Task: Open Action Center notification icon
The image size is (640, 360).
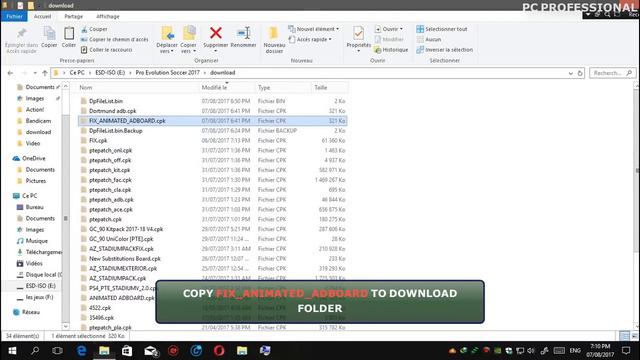Action: (x=626, y=351)
